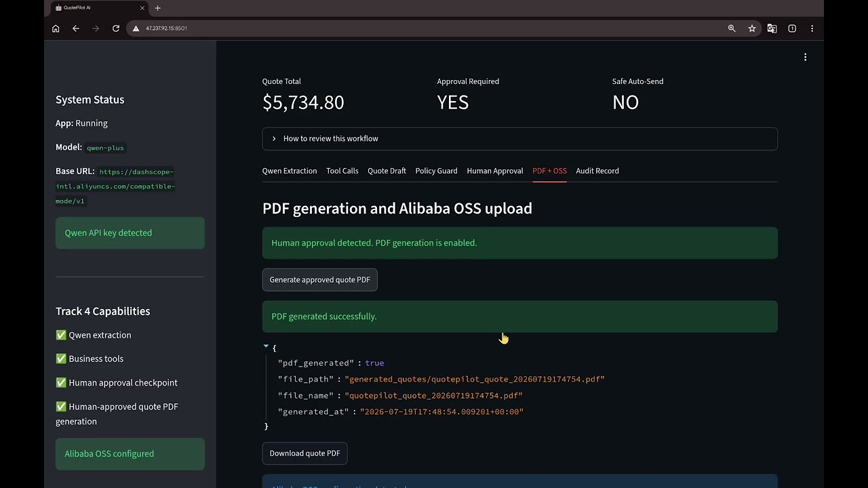Close the QuotePilot AI browser tab
This screenshot has height=488, width=868.
click(x=142, y=8)
